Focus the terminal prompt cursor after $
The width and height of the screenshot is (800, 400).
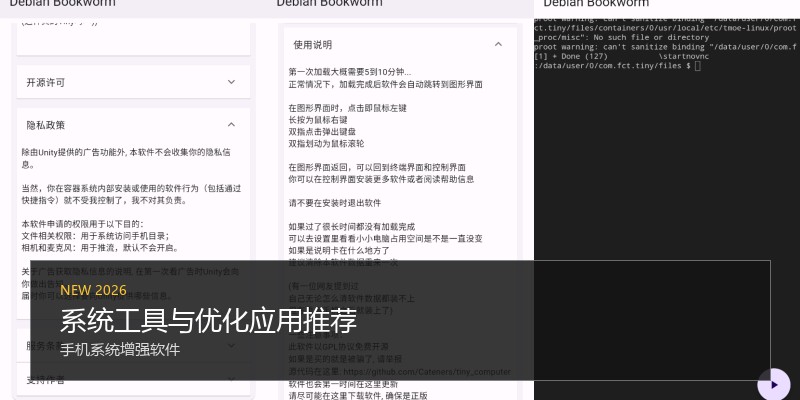coord(697,66)
